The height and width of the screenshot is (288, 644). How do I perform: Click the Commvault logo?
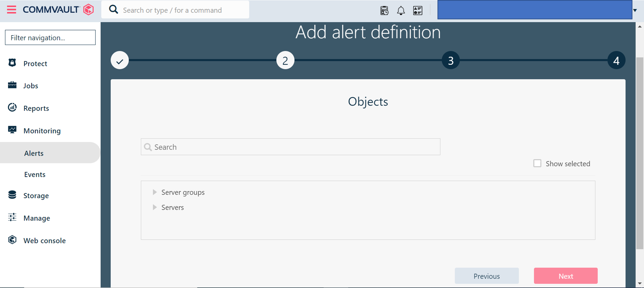58,10
